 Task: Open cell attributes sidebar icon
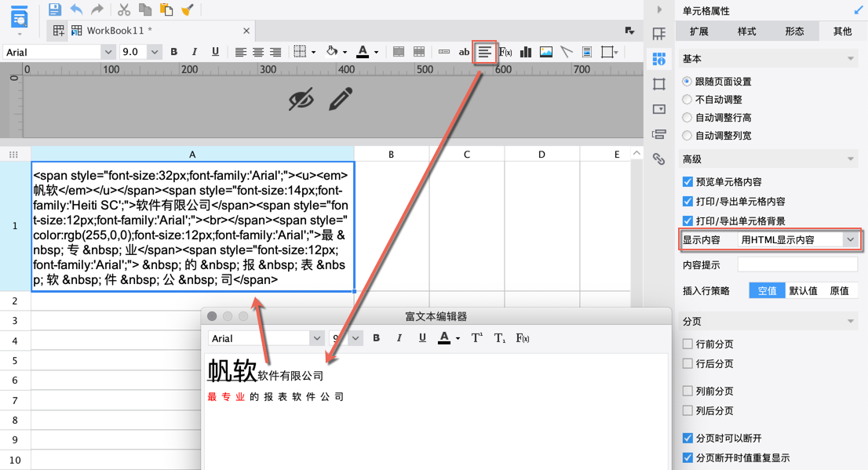coord(658,59)
